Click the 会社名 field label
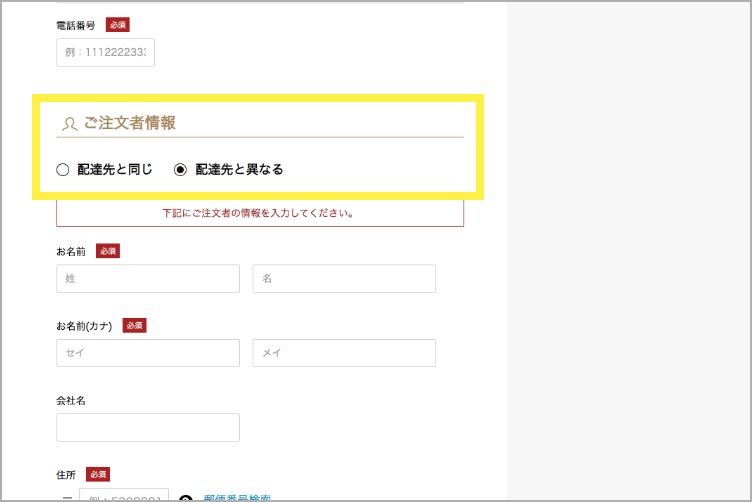This screenshot has width=752, height=502. 71,400
